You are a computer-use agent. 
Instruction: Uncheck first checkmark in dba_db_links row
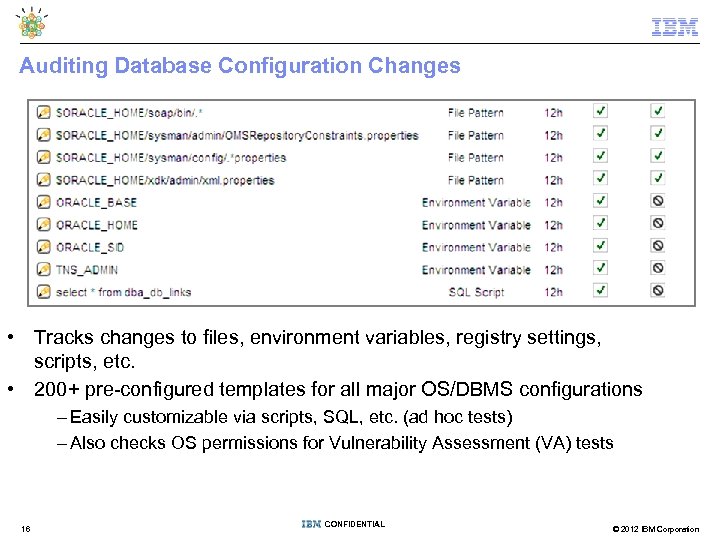tap(600, 290)
